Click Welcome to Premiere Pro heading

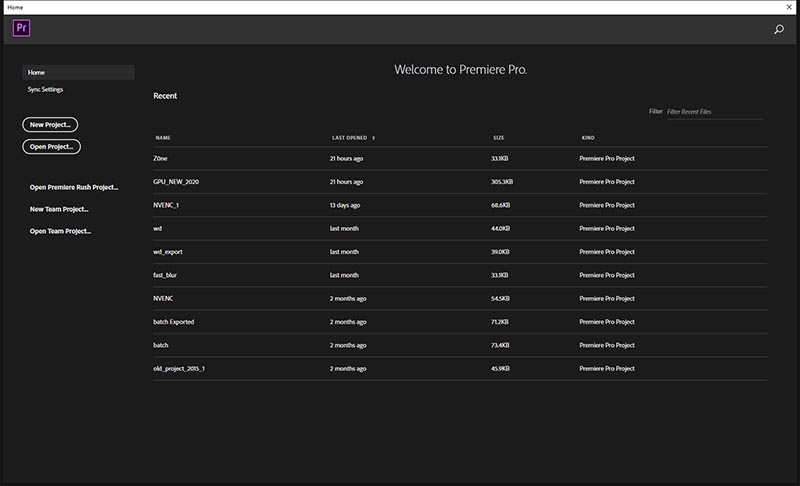(460, 70)
